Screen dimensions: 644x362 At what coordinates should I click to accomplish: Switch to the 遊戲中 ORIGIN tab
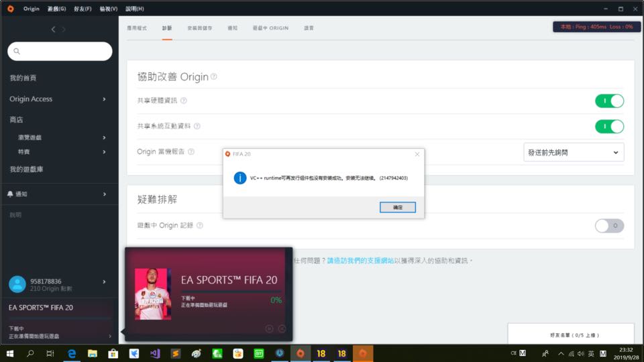(x=270, y=28)
